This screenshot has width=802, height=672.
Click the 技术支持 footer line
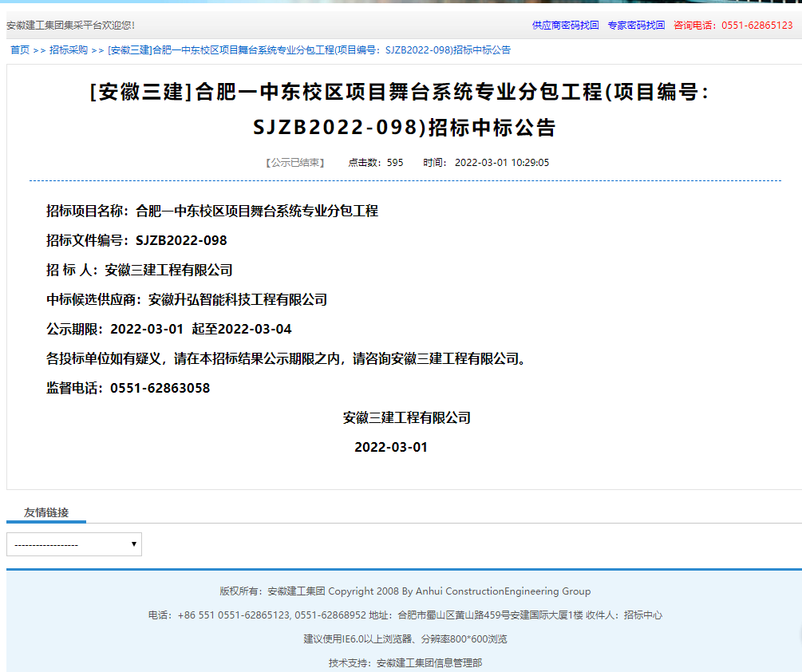405,662
